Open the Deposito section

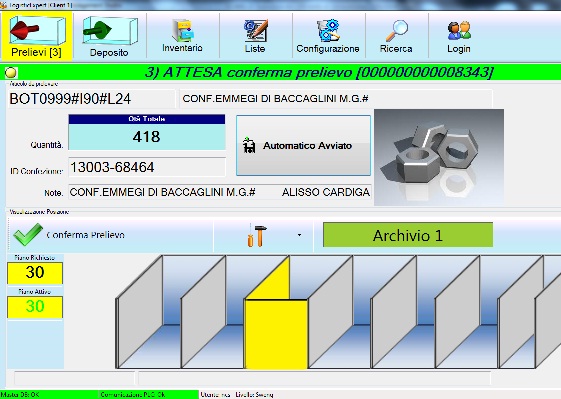(x=109, y=36)
